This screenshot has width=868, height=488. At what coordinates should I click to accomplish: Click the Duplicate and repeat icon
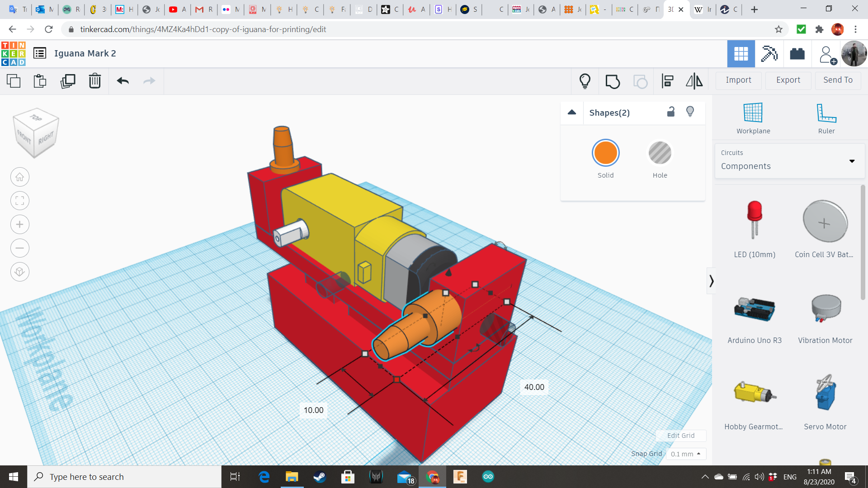[68, 81]
